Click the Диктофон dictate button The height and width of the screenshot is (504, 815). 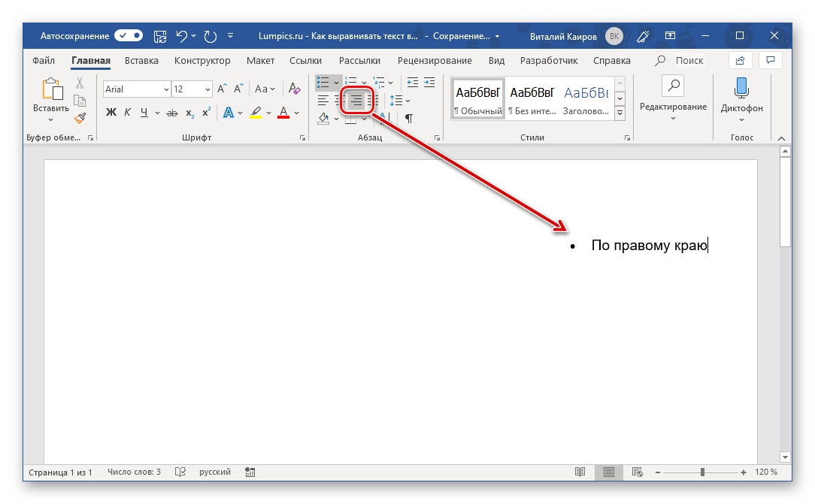coord(741,98)
